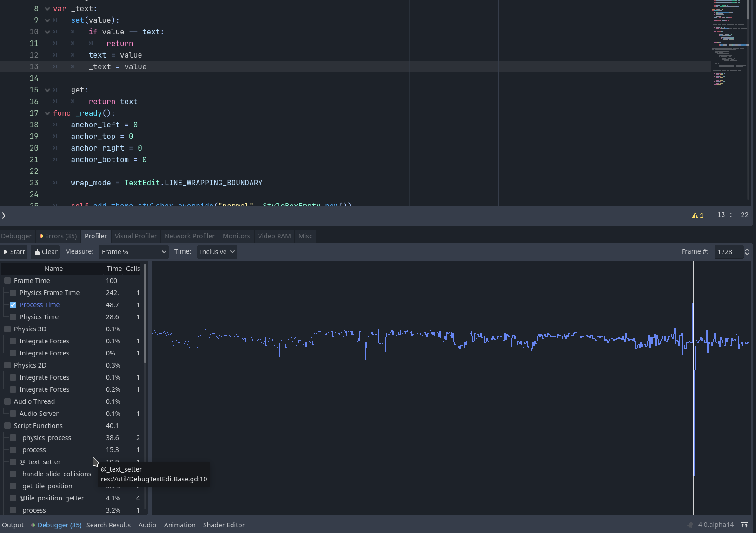Open the Time Inclusive dropdown
The height and width of the screenshot is (533, 756).
click(x=217, y=251)
